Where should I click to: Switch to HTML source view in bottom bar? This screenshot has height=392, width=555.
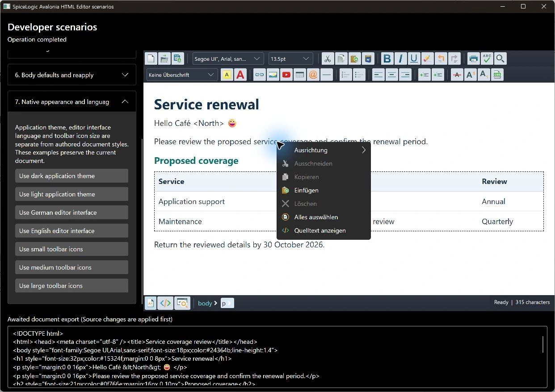click(x=165, y=303)
